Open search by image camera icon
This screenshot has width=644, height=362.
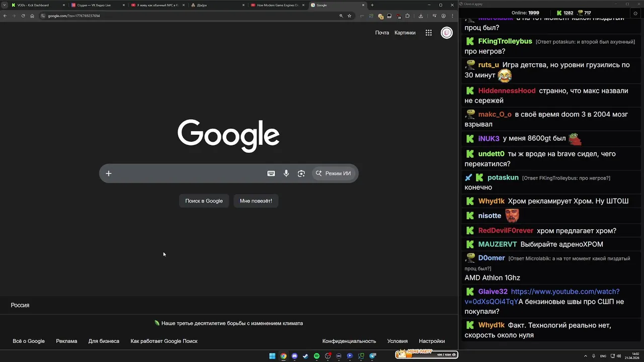tap(301, 173)
